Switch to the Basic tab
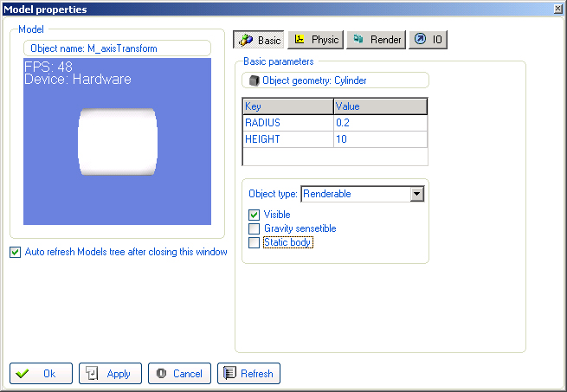Screen dimensions: 567x392 pyautogui.click(x=260, y=40)
